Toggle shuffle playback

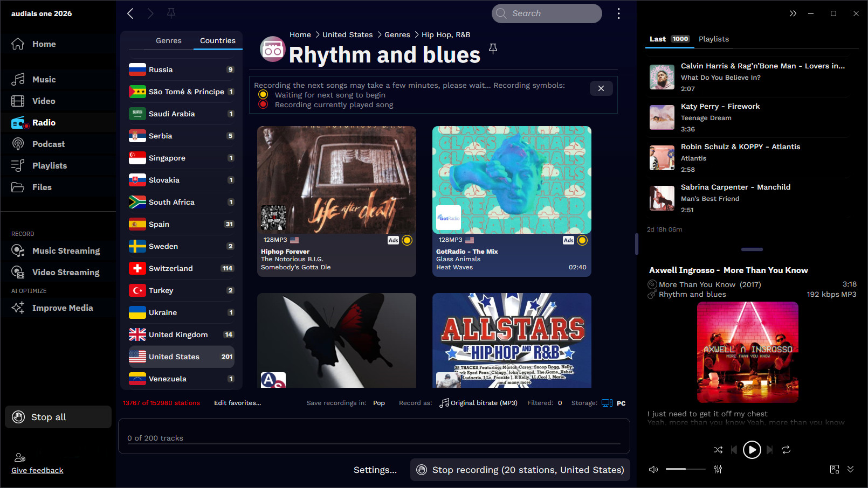pos(718,450)
